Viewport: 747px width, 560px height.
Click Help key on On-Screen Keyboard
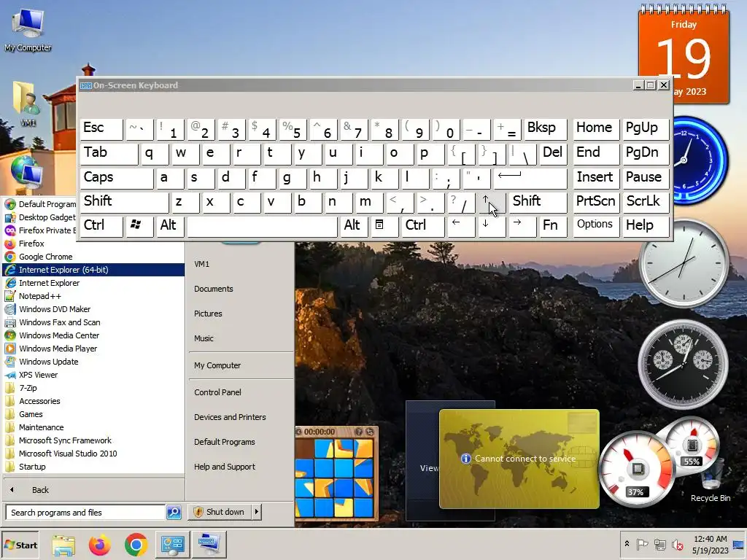[646, 226]
